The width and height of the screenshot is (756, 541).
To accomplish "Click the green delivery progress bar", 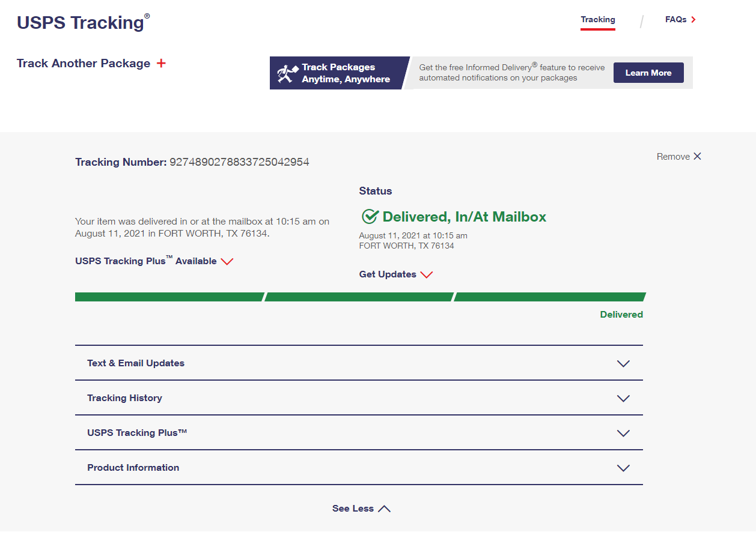I will click(x=359, y=297).
